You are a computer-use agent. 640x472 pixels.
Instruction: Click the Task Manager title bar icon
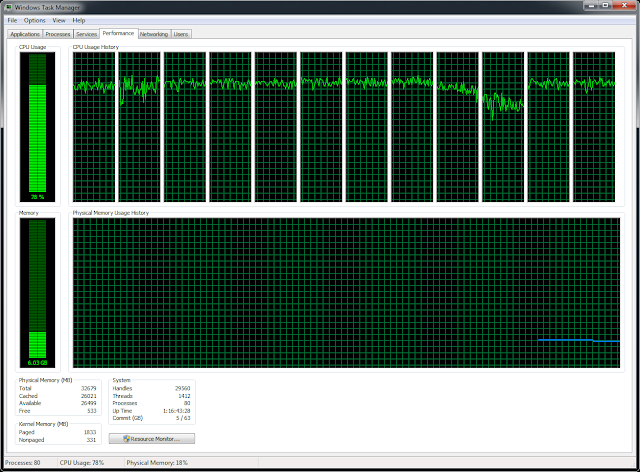tap(9, 7)
